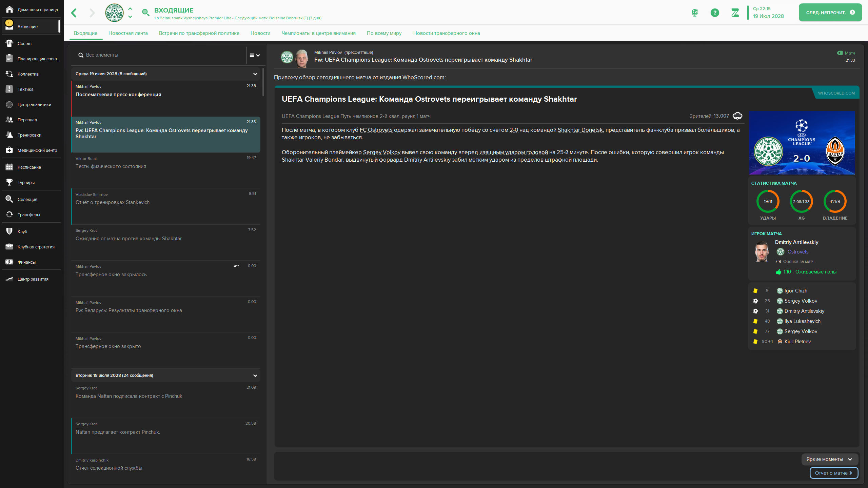
Task: Click the Ostrovets club badge in header
Action: tap(114, 13)
